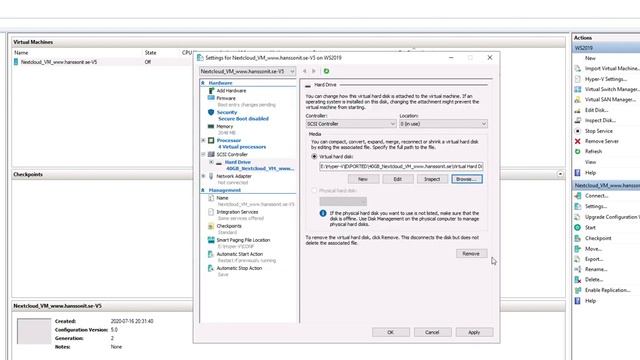
Task: Select the Memory chip icon
Action: coord(211,127)
